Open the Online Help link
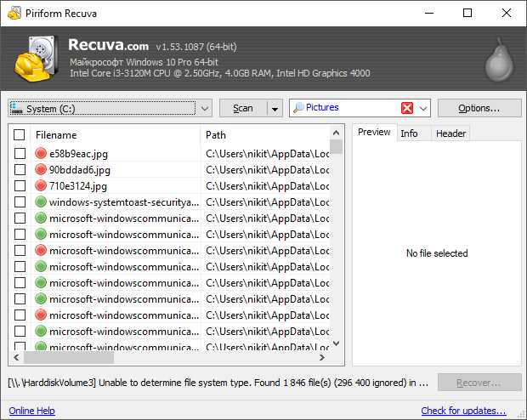 point(32,411)
